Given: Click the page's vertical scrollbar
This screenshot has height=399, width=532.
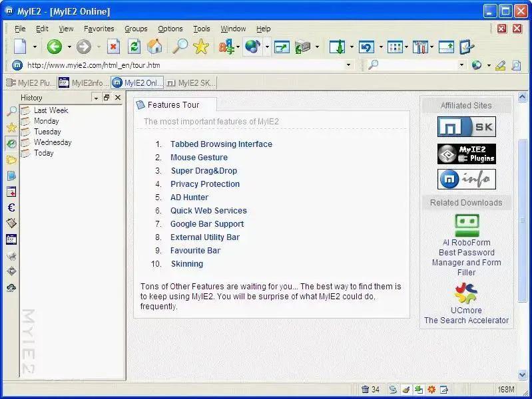Looking at the screenshot, I should pyautogui.click(x=523, y=219).
